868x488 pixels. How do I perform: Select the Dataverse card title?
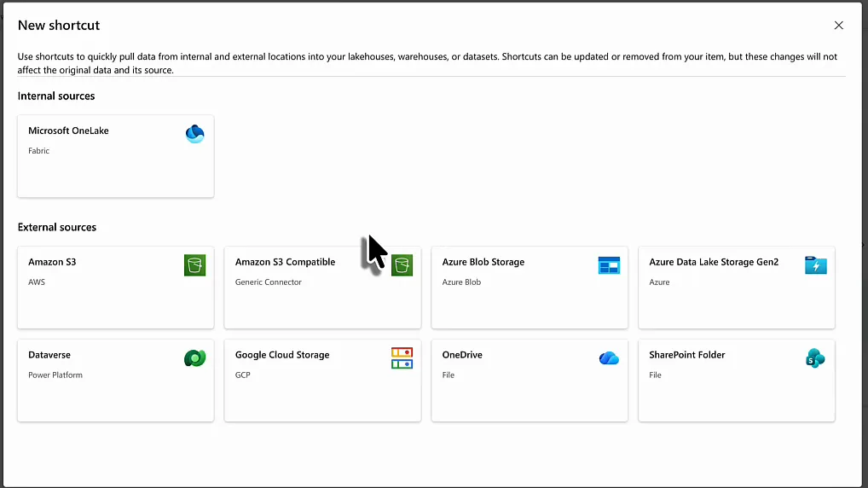49,355
